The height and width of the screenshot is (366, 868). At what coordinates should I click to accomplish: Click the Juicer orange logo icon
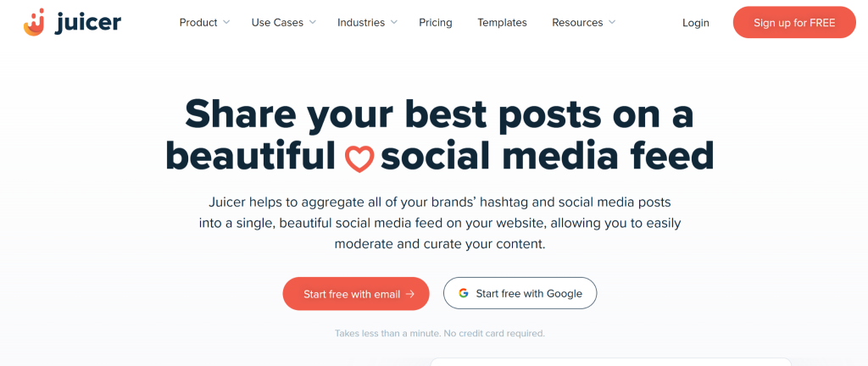pos(35,22)
